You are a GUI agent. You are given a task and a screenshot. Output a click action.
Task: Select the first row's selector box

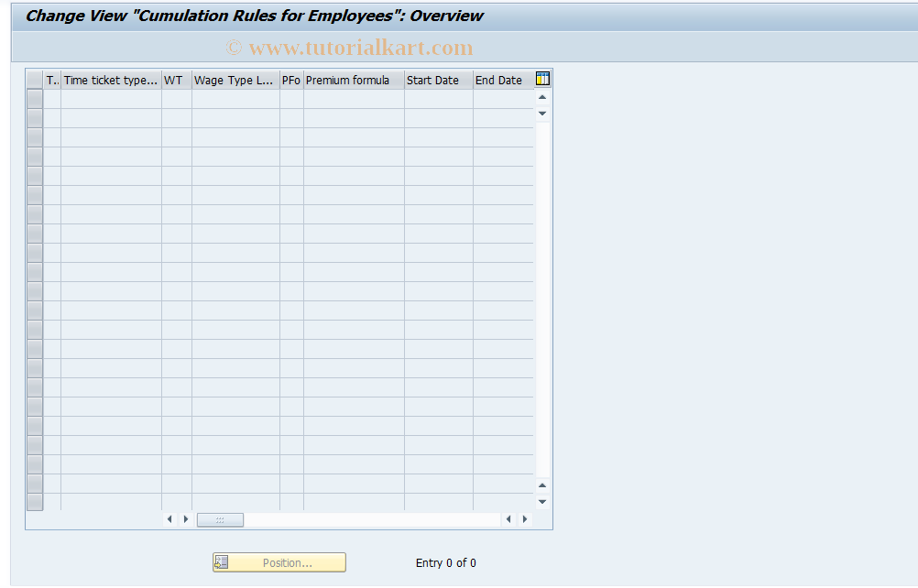pyautogui.click(x=35, y=99)
